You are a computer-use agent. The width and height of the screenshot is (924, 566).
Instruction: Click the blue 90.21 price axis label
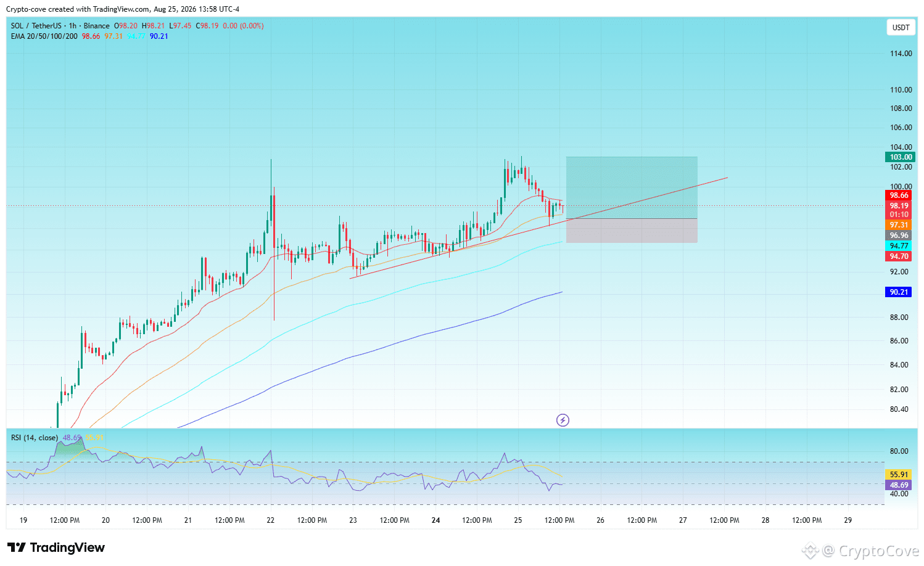899,292
